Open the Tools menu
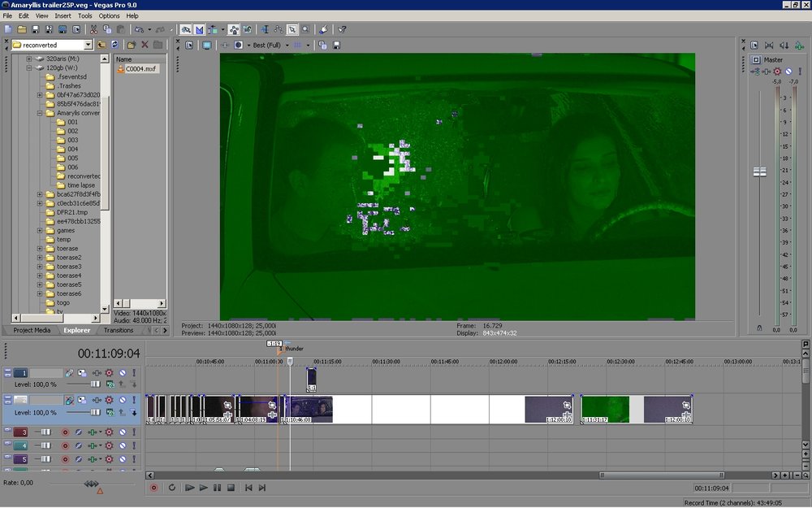The height and width of the screenshot is (508, 812). tap(85, 15)
